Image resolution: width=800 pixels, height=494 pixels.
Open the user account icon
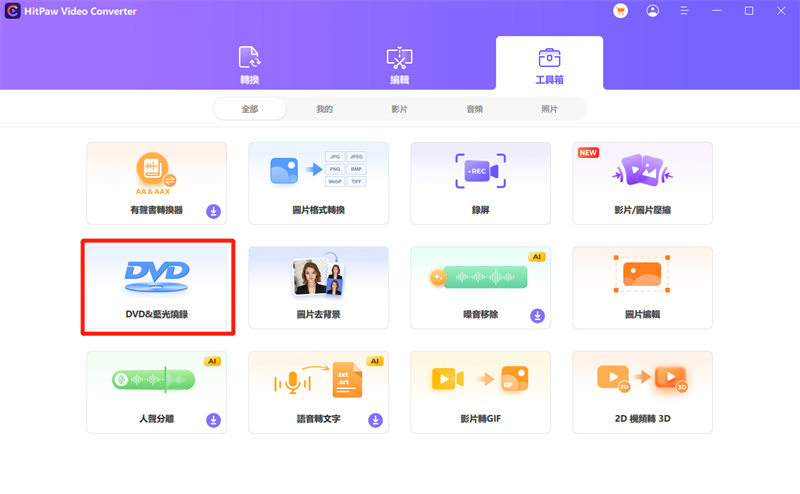[653, 11]
